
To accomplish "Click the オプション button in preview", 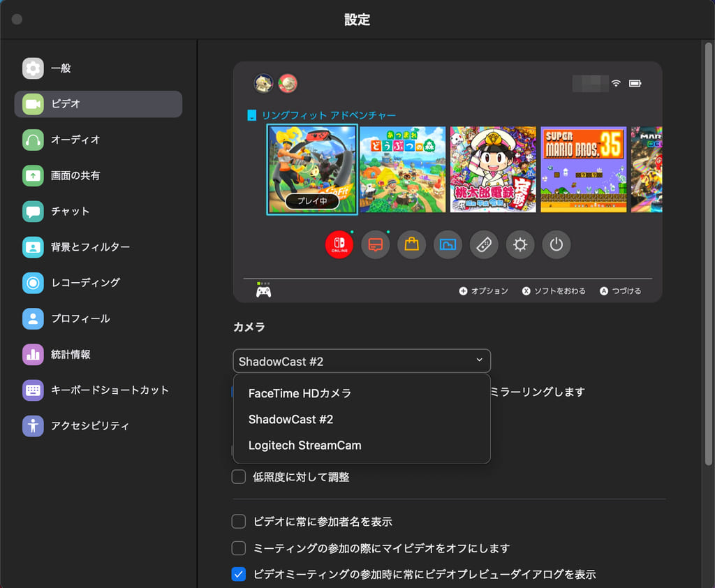I will [483, 291].
